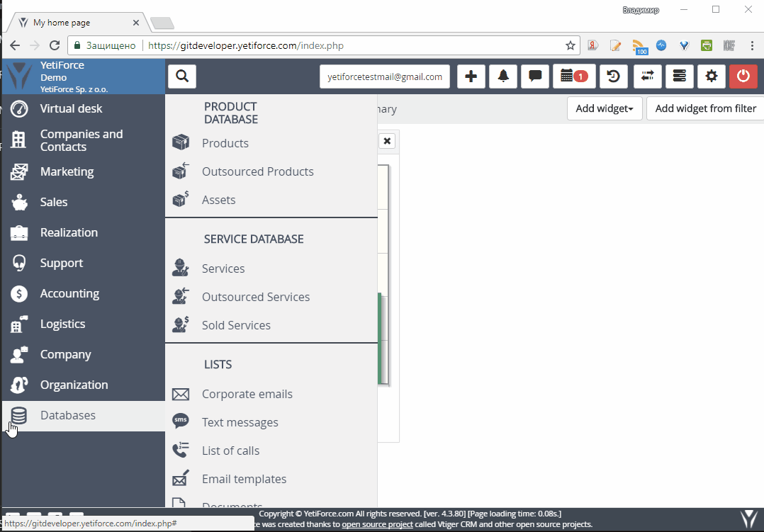Click Databases sidebar item
The image size is (764, 532).
[x=84, y=416]
